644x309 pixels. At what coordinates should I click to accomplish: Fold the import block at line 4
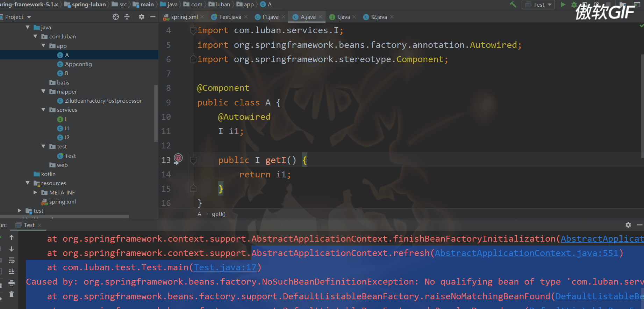(x=193, y=31)
